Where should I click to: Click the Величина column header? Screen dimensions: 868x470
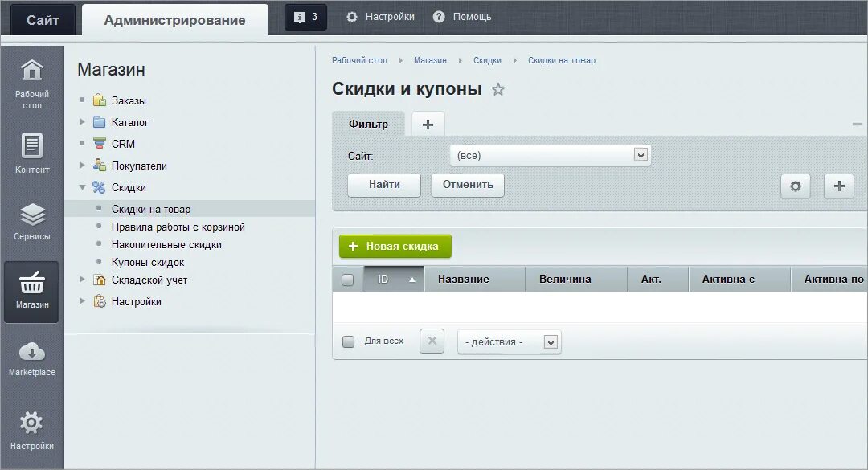[x=576, y=280]
